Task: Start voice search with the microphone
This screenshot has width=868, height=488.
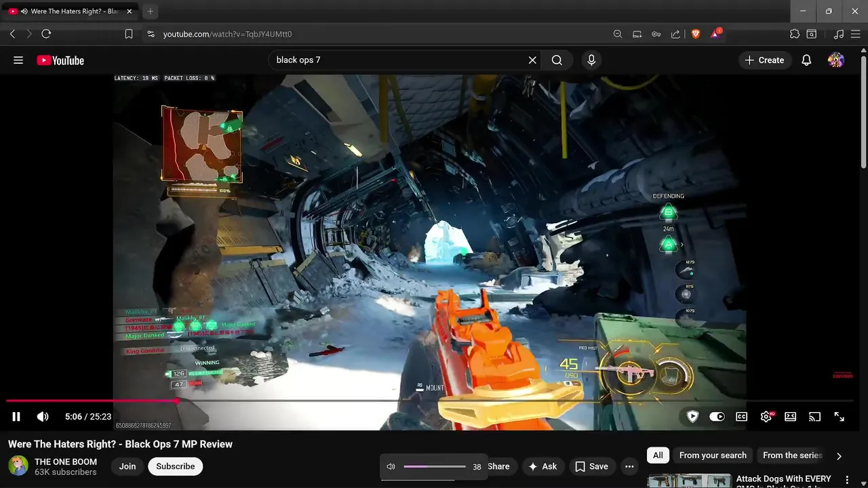Action: pos(591,60)
